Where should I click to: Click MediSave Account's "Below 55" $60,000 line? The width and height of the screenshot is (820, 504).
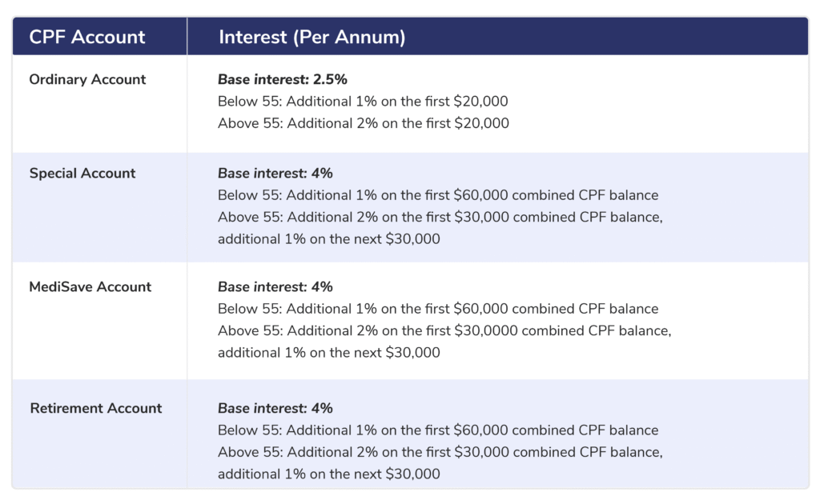(438, 309)
